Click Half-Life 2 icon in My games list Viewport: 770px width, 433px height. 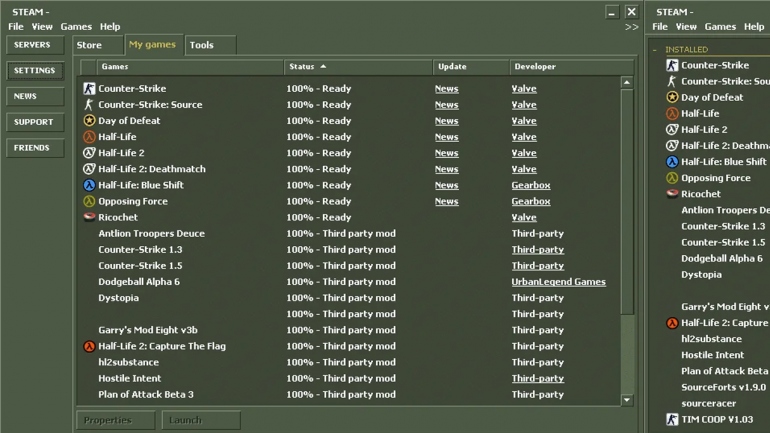[x=89, y=153]
